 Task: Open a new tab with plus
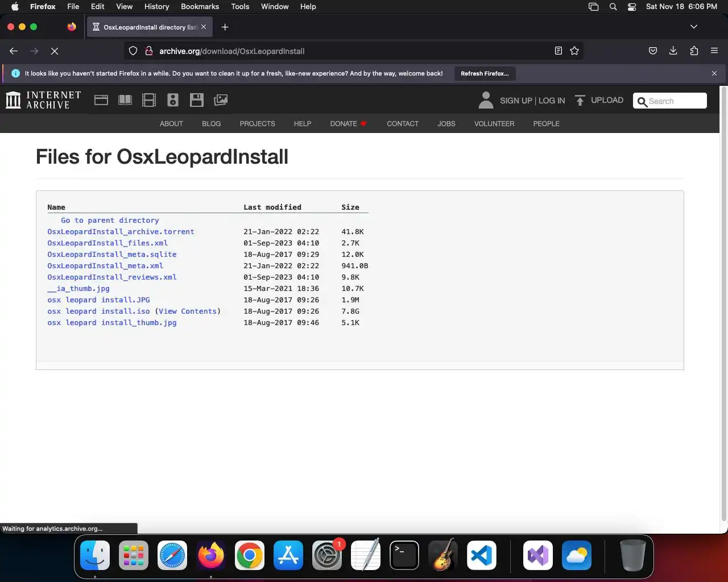coord(225,27)
